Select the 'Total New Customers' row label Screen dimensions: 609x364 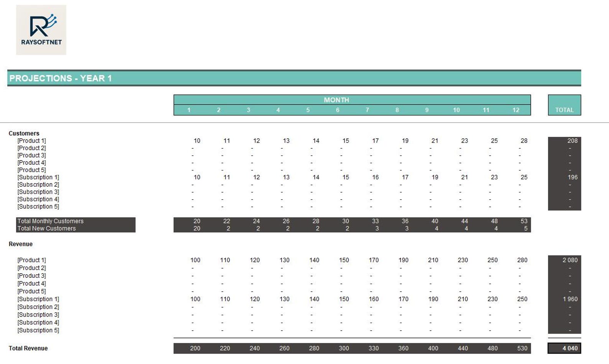[46, 228]
